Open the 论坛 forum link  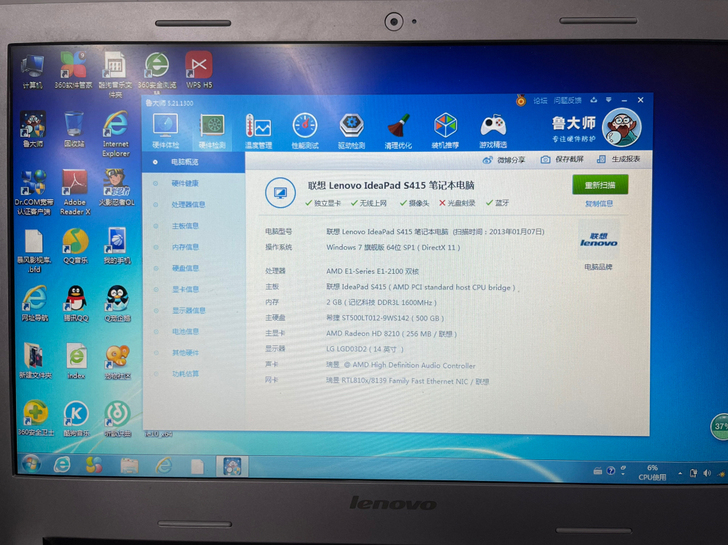pyautogui.click(x=540, y=101)
